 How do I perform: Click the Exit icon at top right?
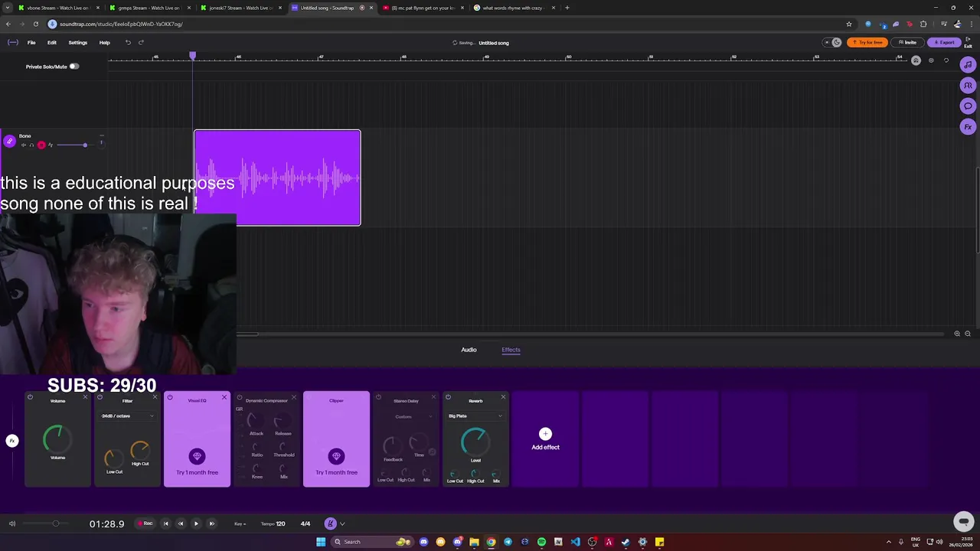(968, 43)
